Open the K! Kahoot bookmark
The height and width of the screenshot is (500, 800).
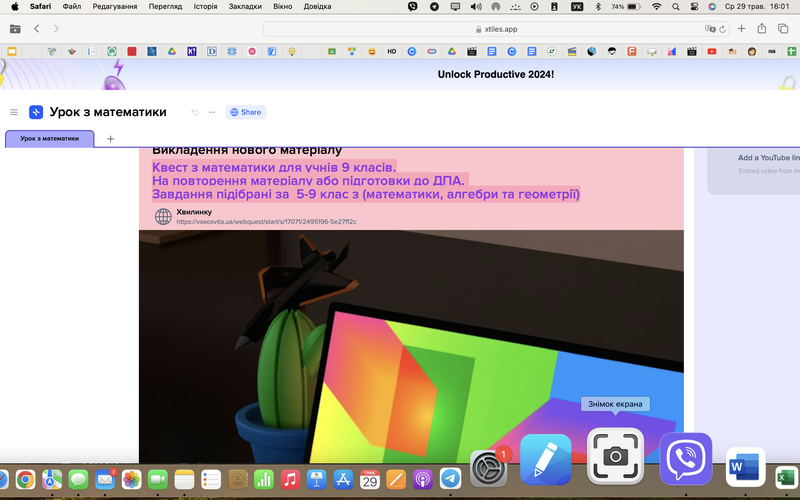pos(192,51)
